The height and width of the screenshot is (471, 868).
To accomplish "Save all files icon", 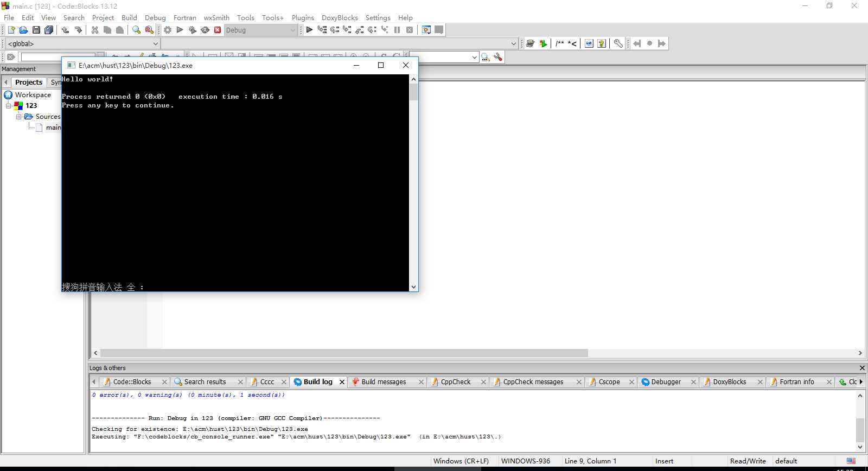I will pyautogui.click(x=49, y=30).
